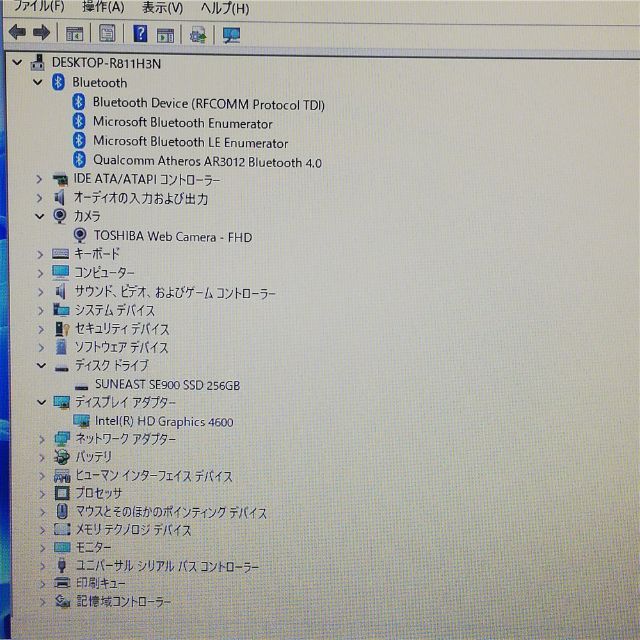The image size is (640, 640).
Task: Click the display adapter icon beside ディスプレイ アダプター
Action: (x=62, y=402)
